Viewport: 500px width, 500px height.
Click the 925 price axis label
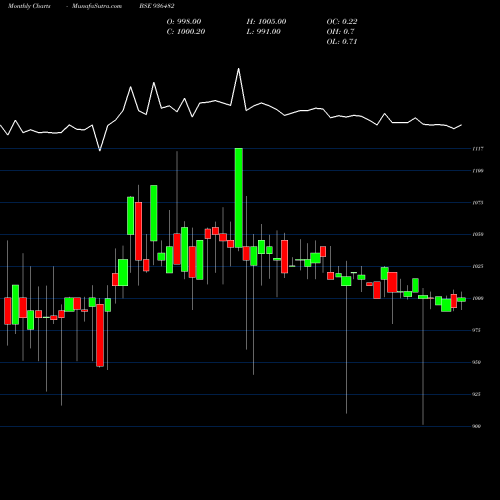tap(477, 394)
